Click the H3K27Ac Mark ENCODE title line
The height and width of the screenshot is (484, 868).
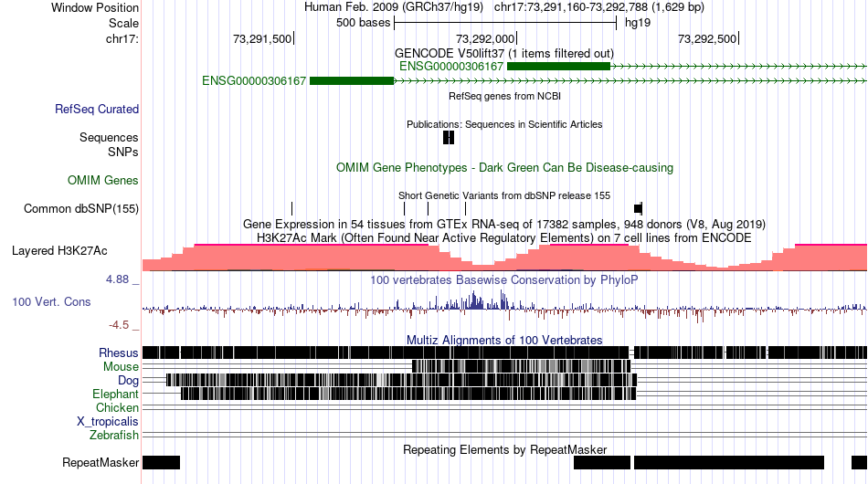504,237
